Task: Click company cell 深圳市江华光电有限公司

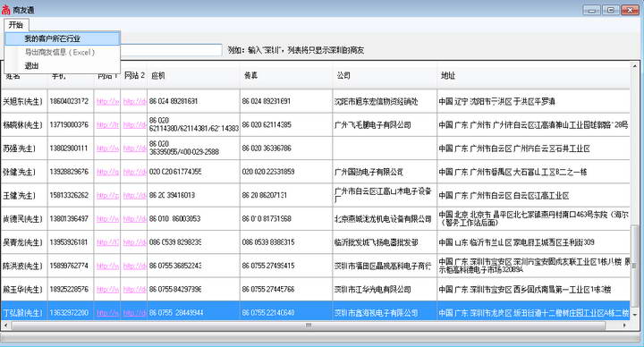Action: [x=385, y=290]
